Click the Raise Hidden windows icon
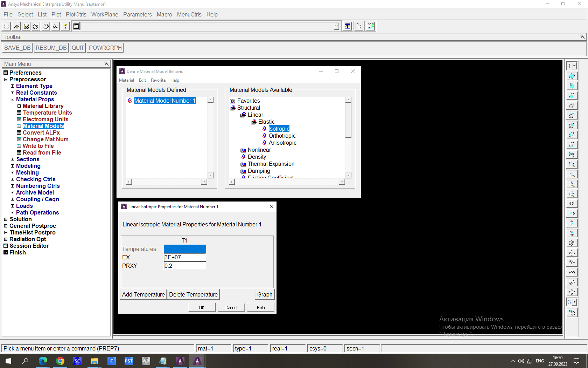The width and height of the screenshot is (588, 368). pos(348,26)
